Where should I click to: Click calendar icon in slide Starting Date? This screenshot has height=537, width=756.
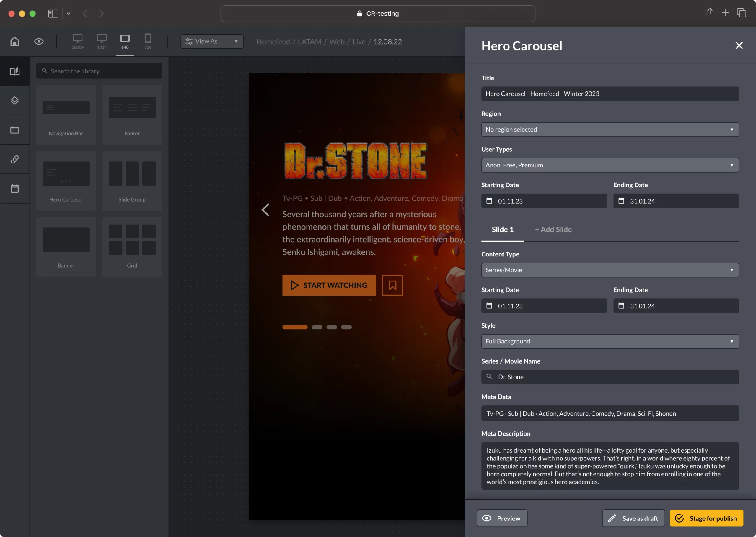[489, 306]
